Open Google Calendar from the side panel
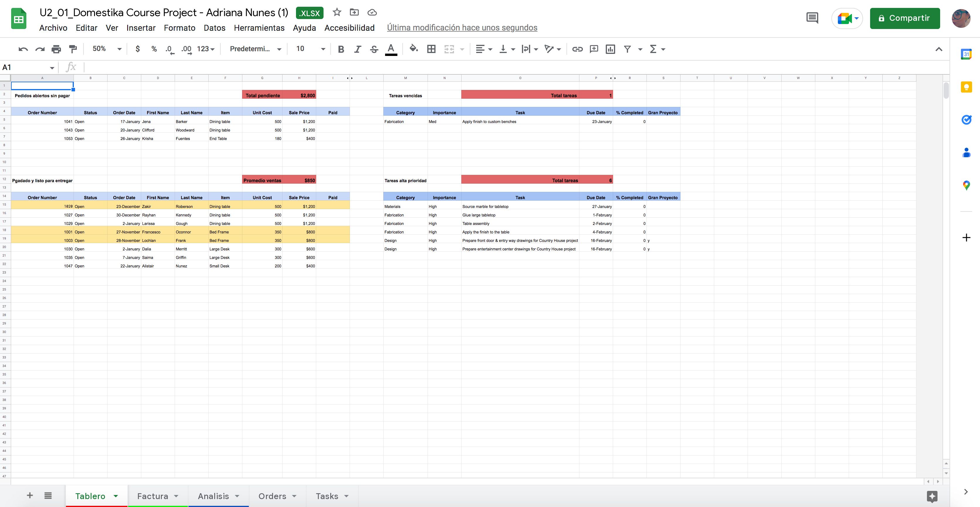Screen dimensions: 980x507 [967, 54]
